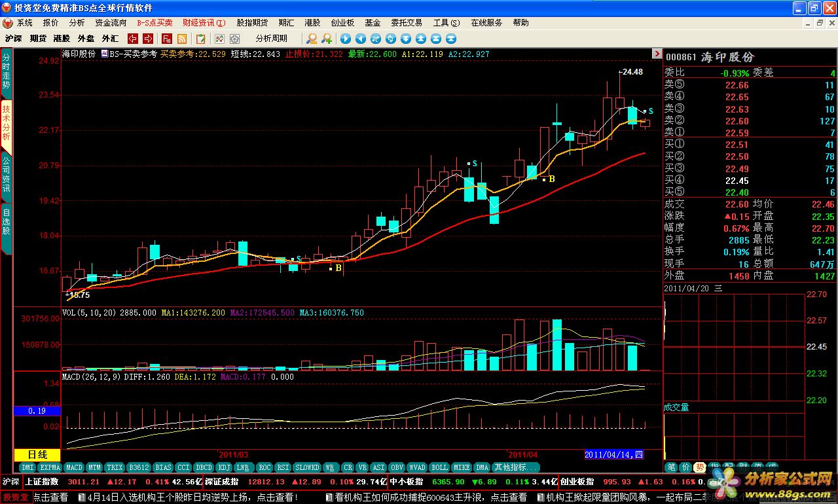Select the 外汇 market button
Viewport: 838px width, 504px height.
click(110, 39)
